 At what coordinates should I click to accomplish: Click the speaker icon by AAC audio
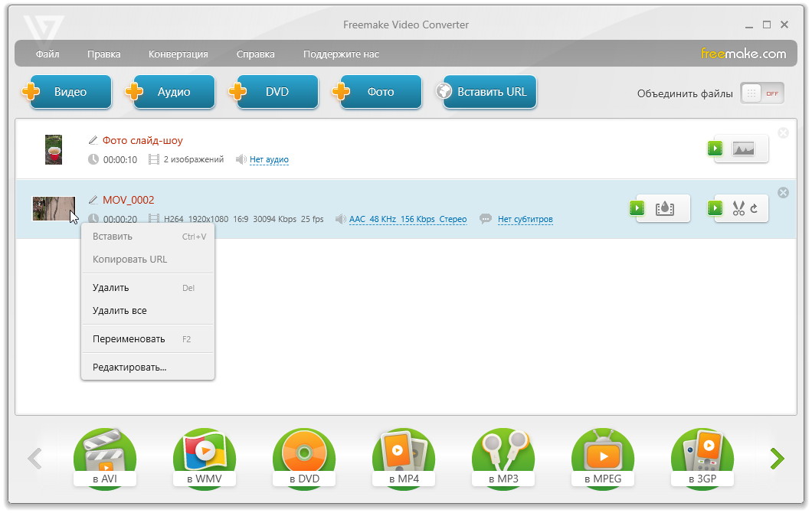point(340,219)
